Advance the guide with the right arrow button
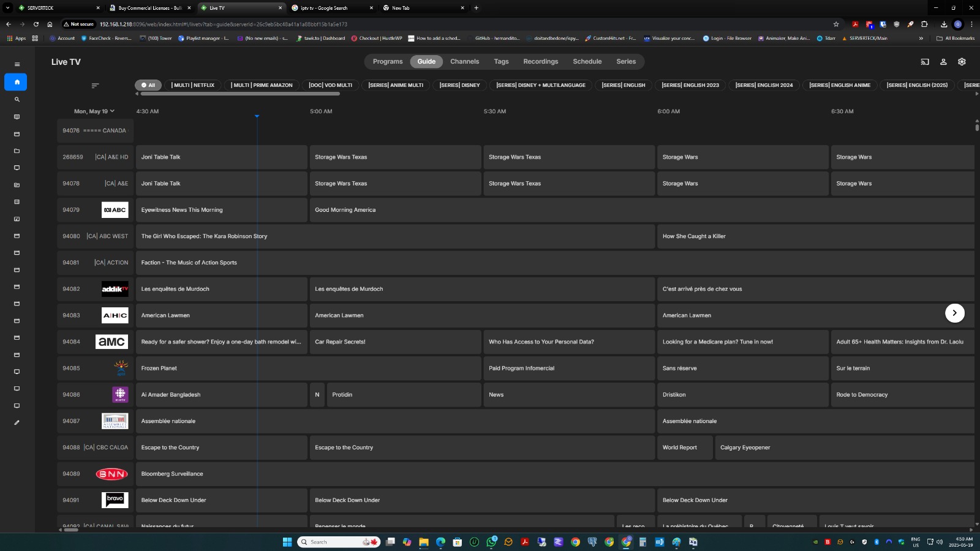 (954, 313)
